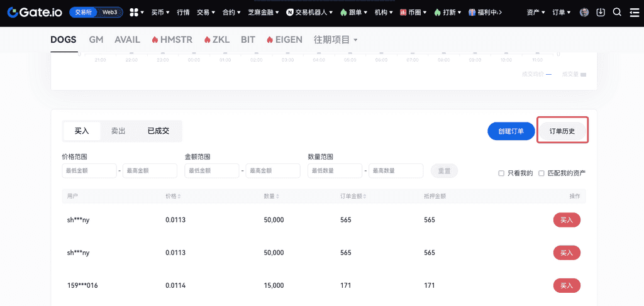Click 买入 for the 159***016 order
The height and width of the screenshot is (306, 644).
click(x=566, y=285)
